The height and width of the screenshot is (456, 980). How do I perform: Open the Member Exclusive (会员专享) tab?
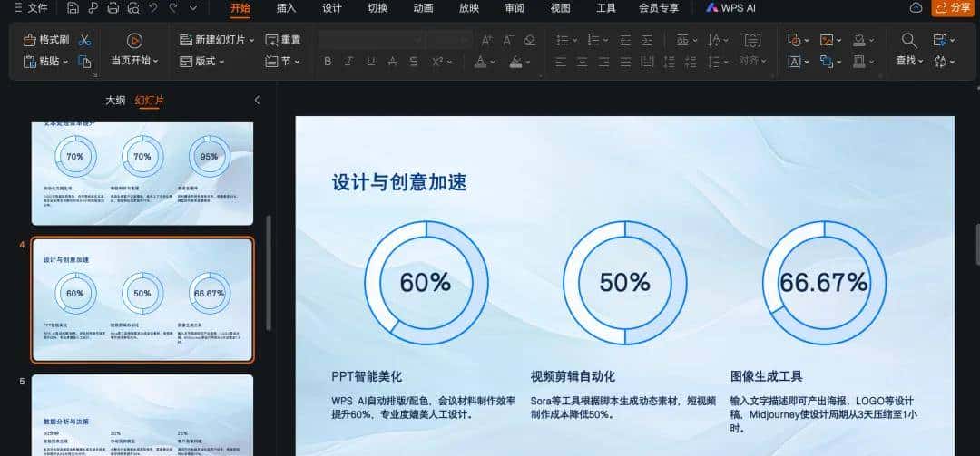(x=659, y=8)
